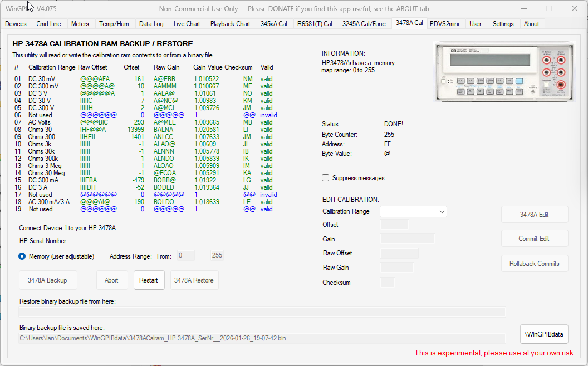Image resolution: width=588 pixels, height=366 pixels.
Task: Click the Commit Edit button
Action: 533,239
